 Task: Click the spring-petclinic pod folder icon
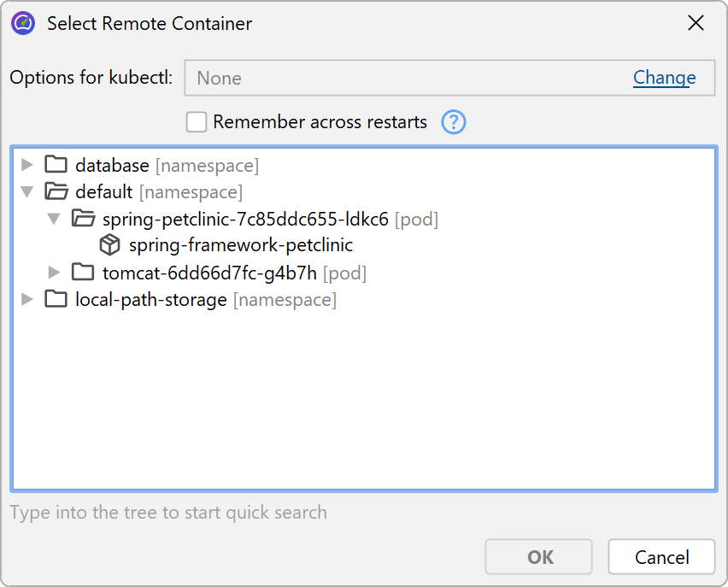coord(83,219)
